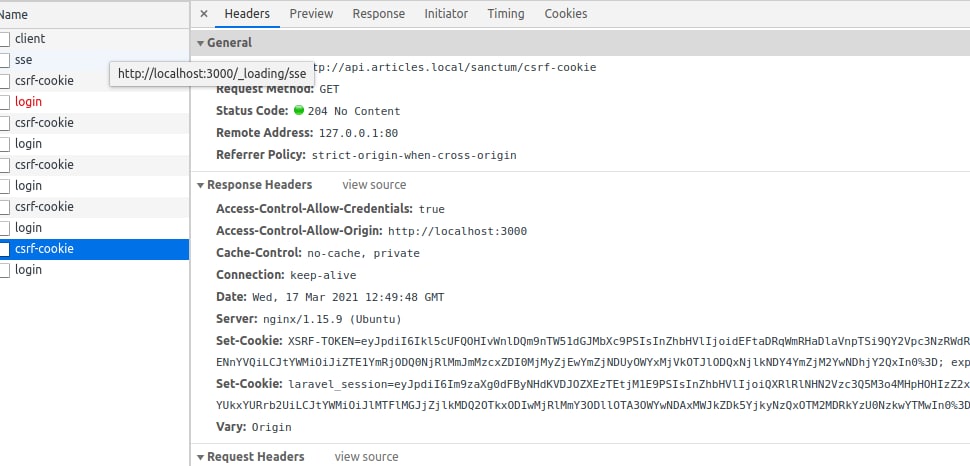970x466 pixels.
Task: Tick the checkbox beside the red login request
Action: pyautogui.click(x=5, y=102)
